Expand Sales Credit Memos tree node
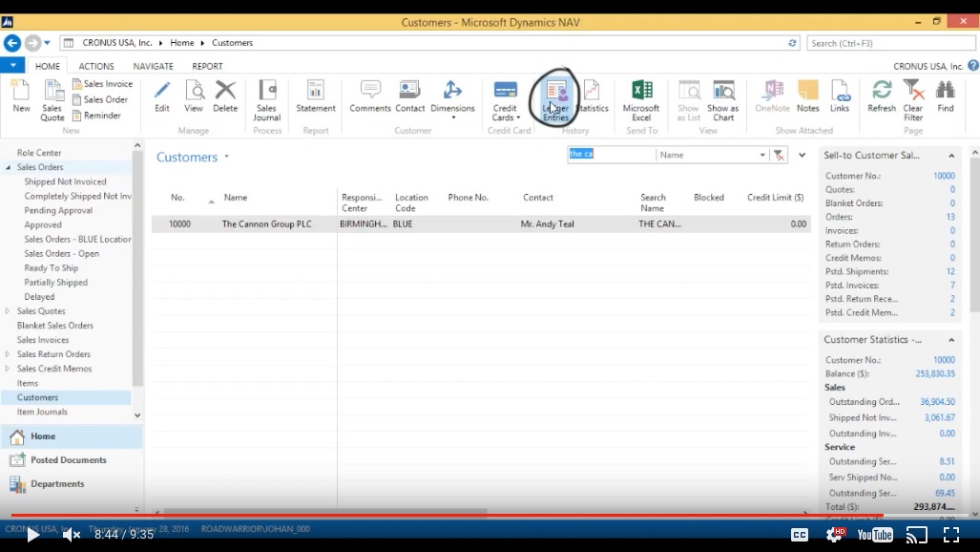 [x=8, y=369]
